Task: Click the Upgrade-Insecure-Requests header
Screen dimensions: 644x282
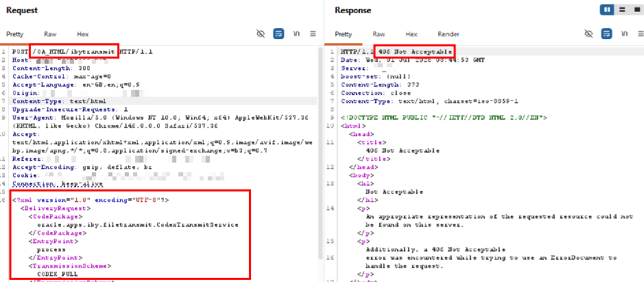Action: [70, 109]
